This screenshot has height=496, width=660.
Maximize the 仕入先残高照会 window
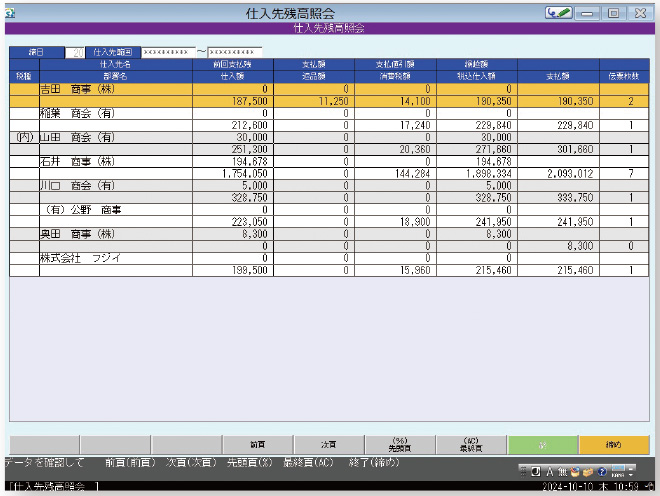tap(614, 13)
